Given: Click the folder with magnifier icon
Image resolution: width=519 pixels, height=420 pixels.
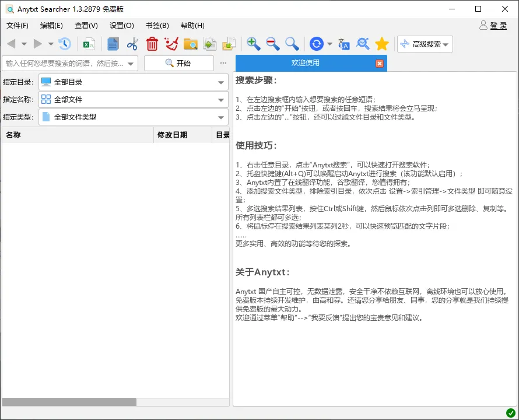Looking at the screenshot, I should [x=191, y=44].
